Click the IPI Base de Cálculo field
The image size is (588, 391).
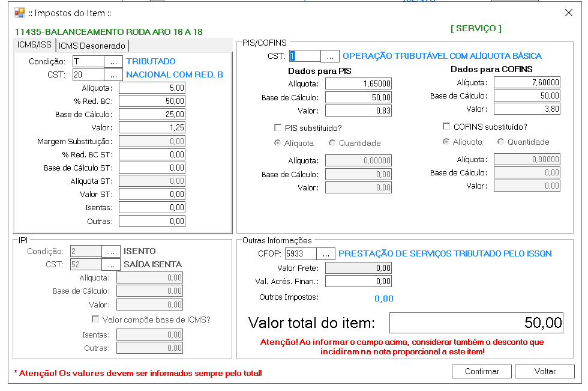pyautogui.click(x=149, y=291)
